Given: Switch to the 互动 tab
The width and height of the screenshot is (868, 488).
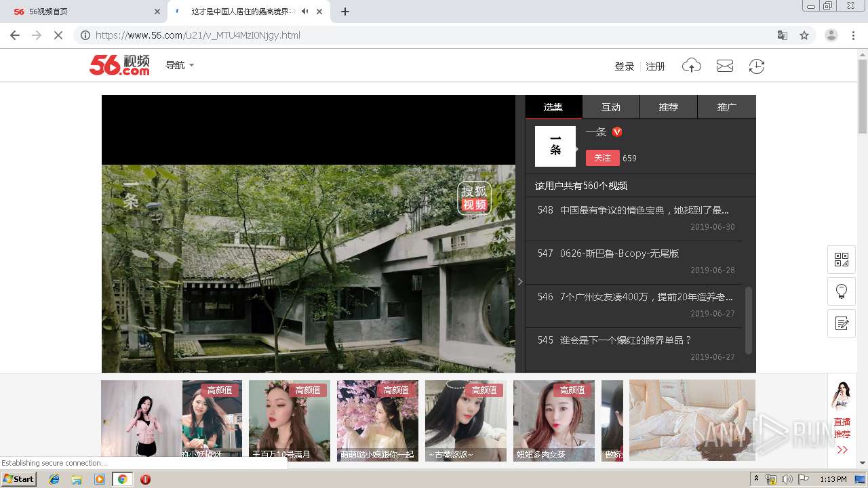Looking at the screenshot, I should pyautogui.click(x=611, y=107).
